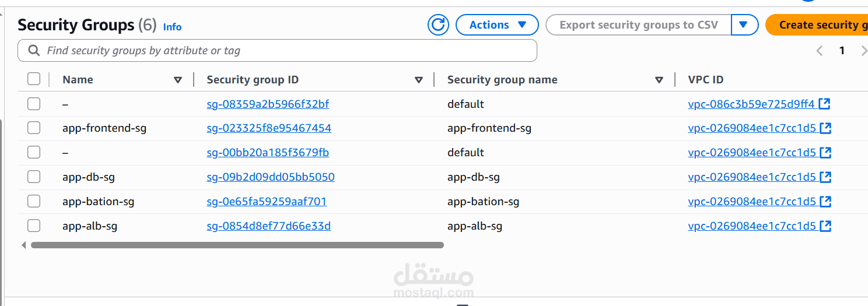The image size is (868, 306).
Task: Sort by Security group ID column arrow
Action: (x=418, y=80)
